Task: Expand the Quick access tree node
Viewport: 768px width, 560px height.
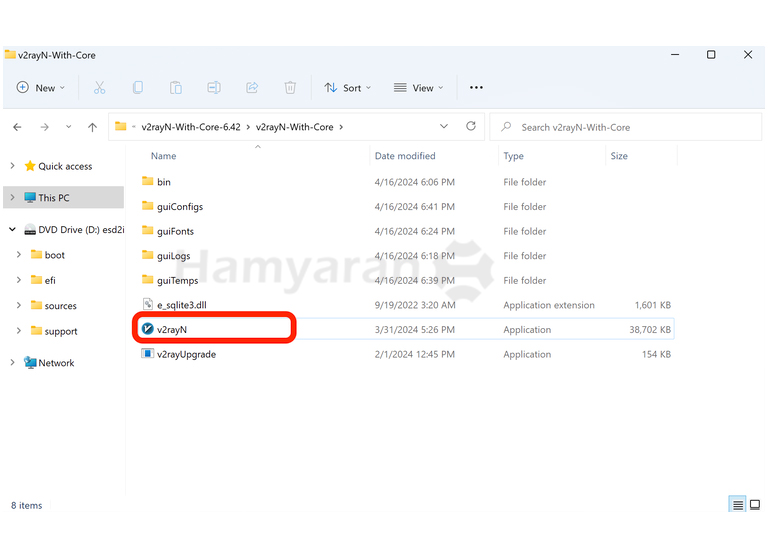Action: click(12, 166)
